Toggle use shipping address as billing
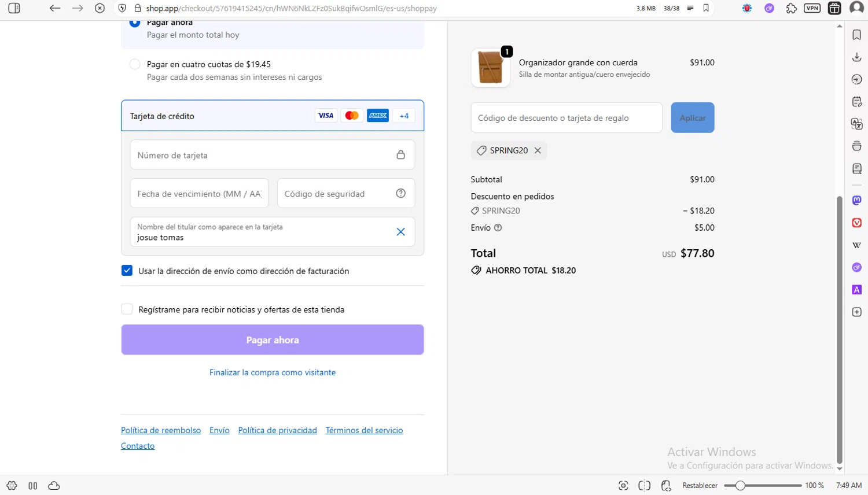The height and width of the screenshot is (495, 868). 127,271
